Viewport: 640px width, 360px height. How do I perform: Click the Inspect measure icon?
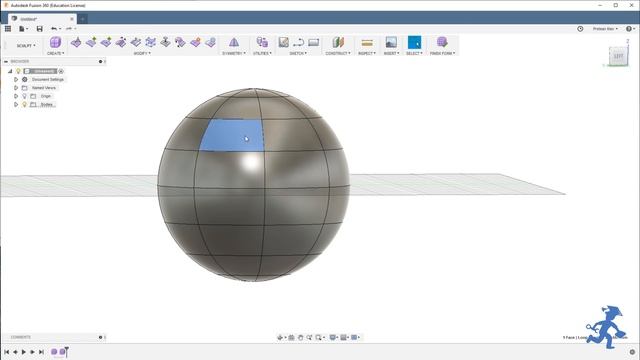367,42
